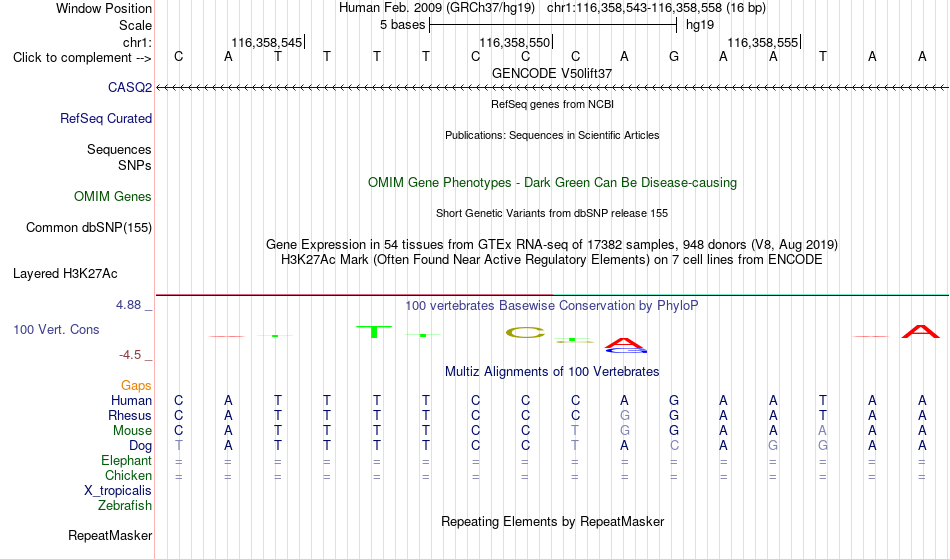Viewport: 950px width, 559px height.
Task: Click the 116,358,550 position marker
Action: pyautogui.click(x=515, y=42)
